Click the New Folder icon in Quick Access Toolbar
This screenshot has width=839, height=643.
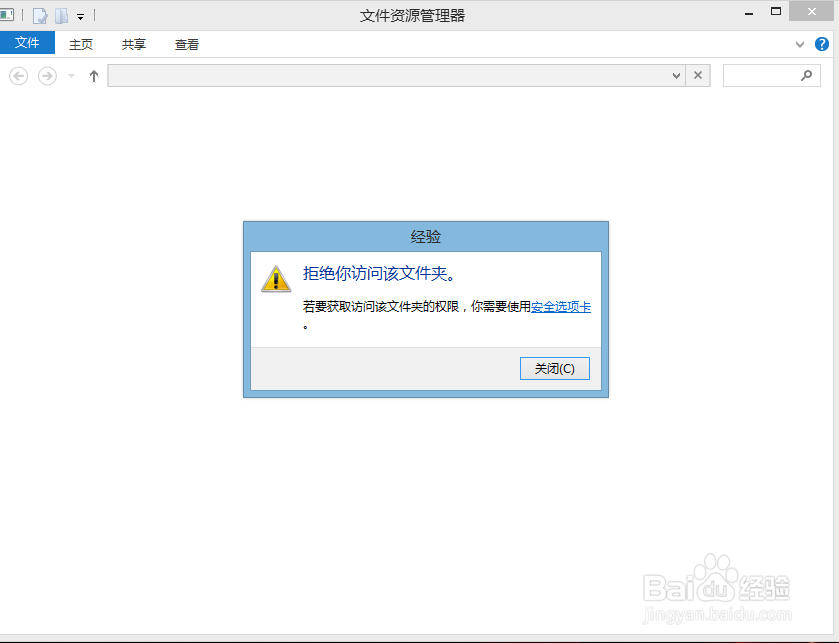click(61, 15)
